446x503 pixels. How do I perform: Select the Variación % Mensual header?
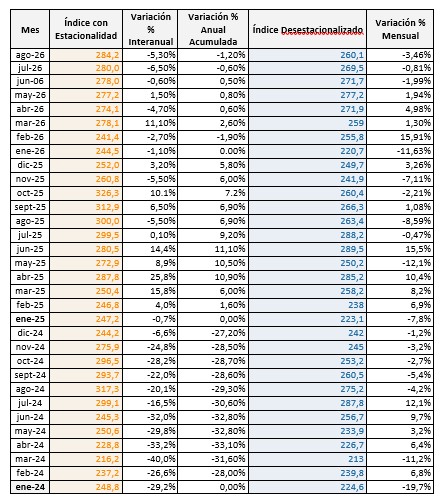pyautogui.click(x=400, y=29)
